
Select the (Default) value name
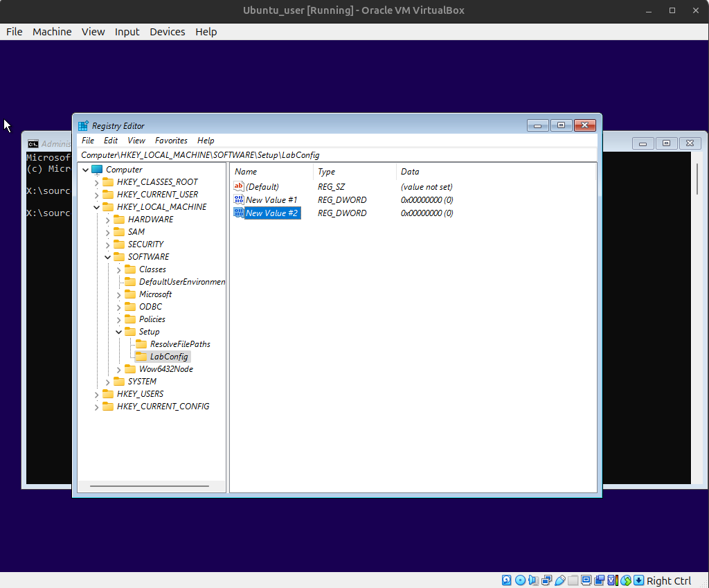(x=262, y=187)
